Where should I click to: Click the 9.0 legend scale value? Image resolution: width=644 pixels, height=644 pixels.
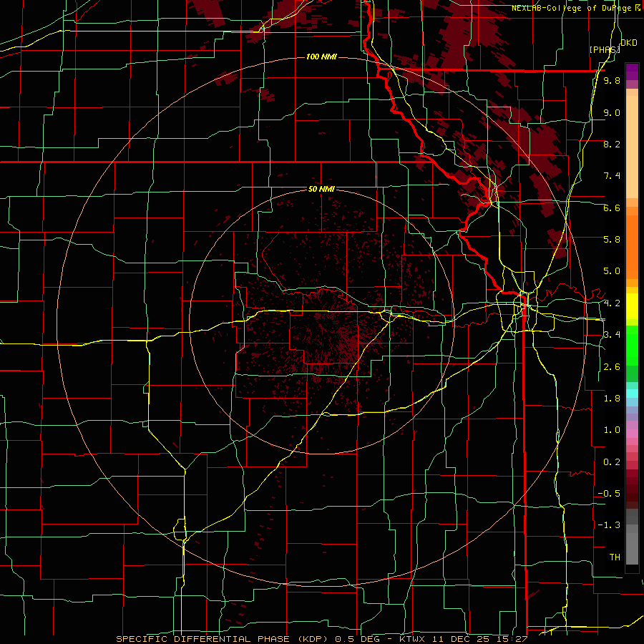coord(612,113)
